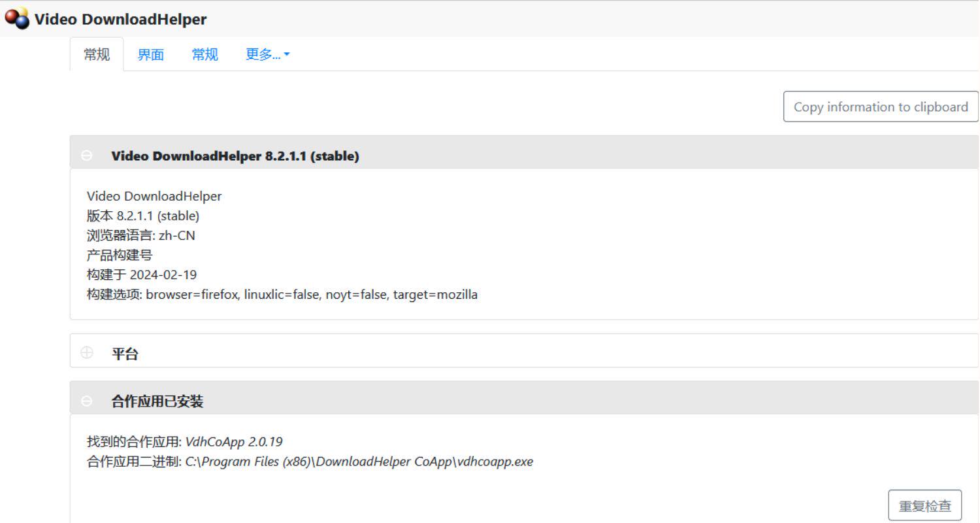This screenshot has height=523, width=980.
Task: Click the 产品构建号 line
Action: (120, 255)
